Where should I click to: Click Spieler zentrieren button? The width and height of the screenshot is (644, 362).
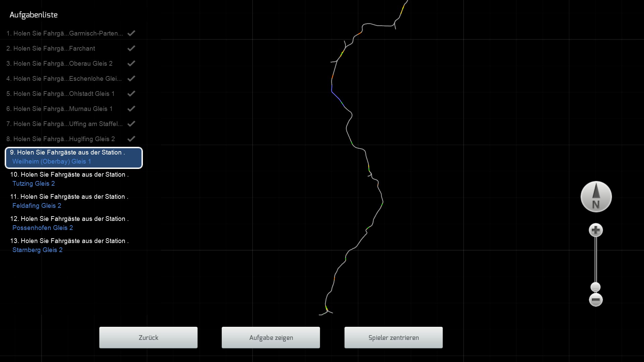(393, 338)
